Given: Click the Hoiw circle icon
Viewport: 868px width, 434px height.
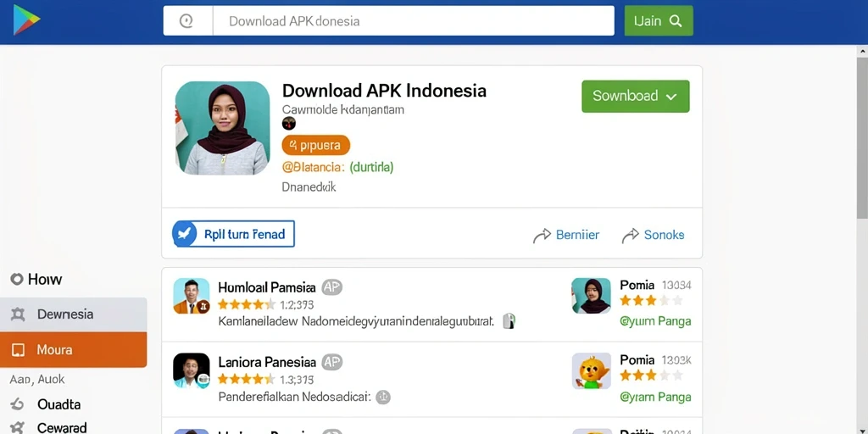Looking at the screenshot, I should click(17, 279).
